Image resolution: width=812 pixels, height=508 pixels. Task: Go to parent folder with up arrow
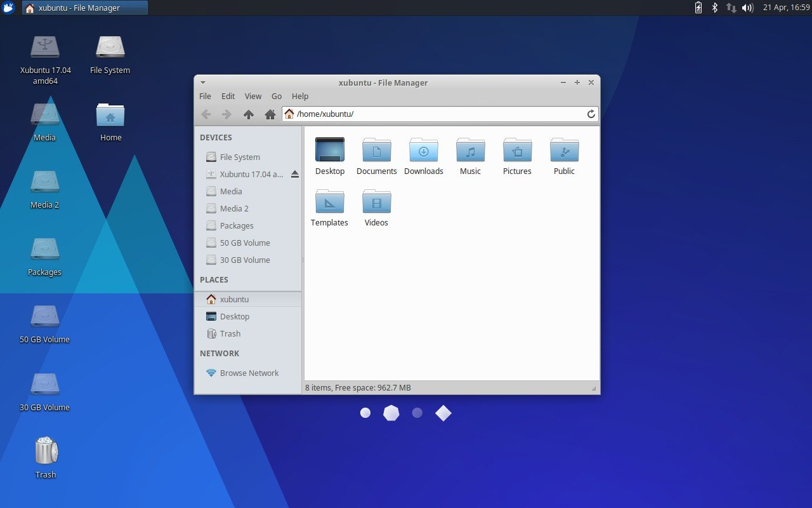[x=249, y=114]
